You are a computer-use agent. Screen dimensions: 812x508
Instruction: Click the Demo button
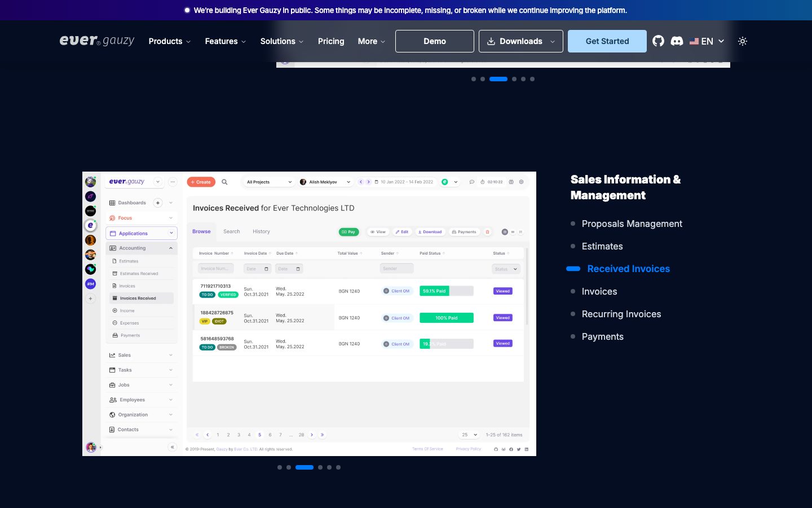tap(435, 41)
